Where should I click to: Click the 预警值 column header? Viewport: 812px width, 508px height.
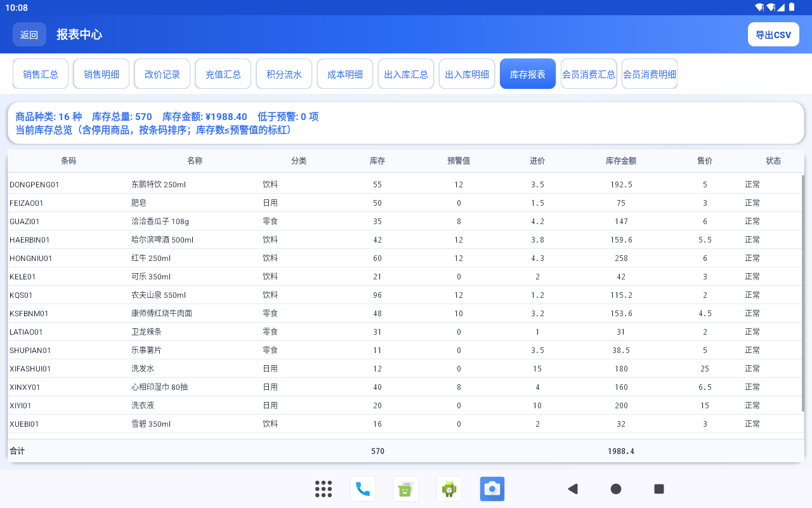click(459, 161)
